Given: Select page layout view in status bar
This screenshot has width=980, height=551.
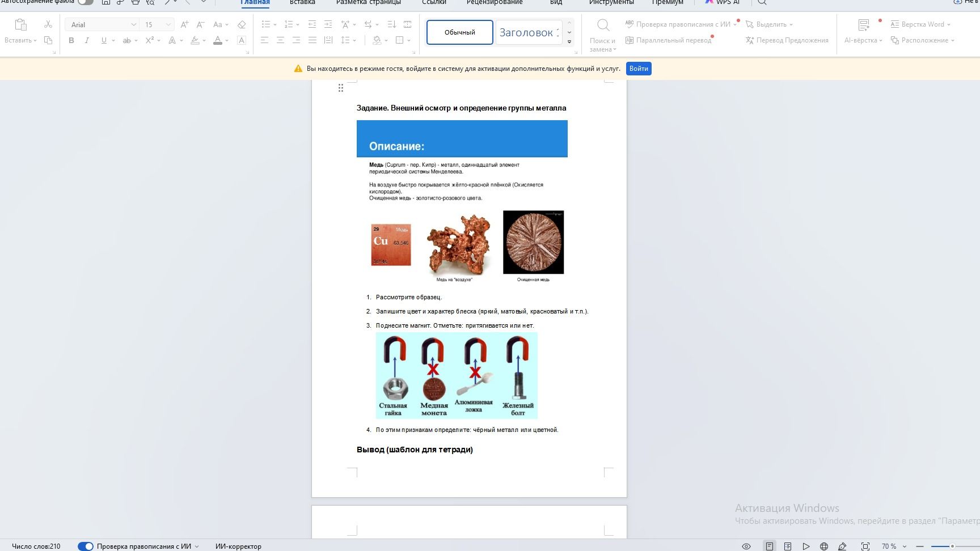Looking at the screenshot, I should tap(770, 546).
